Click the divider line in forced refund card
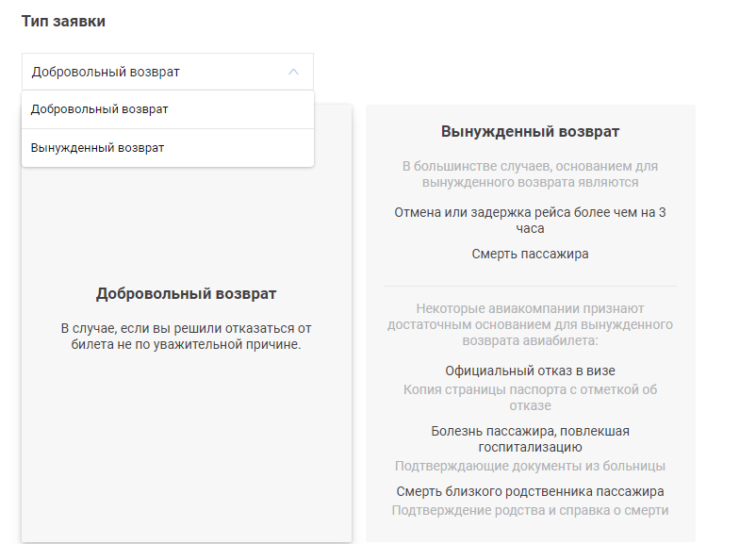Image resolution: width=756 pixels, height=544 pixels. tap(530, 286)
